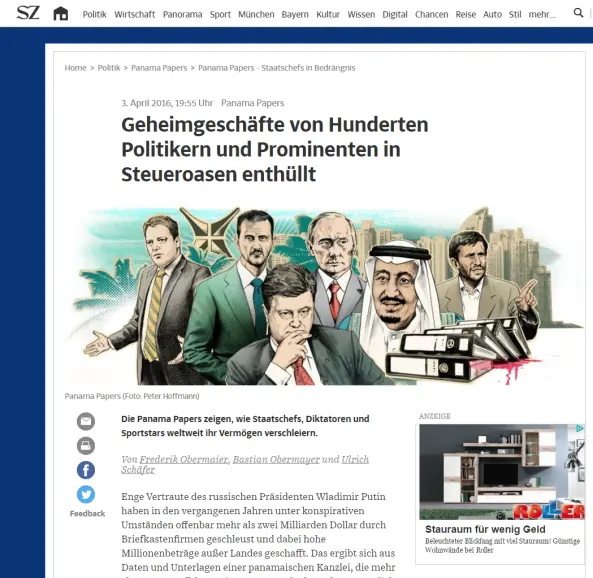Open the Panorama section
The height and width of the screenshot is (578, 593).
click(x=183, y=14)
